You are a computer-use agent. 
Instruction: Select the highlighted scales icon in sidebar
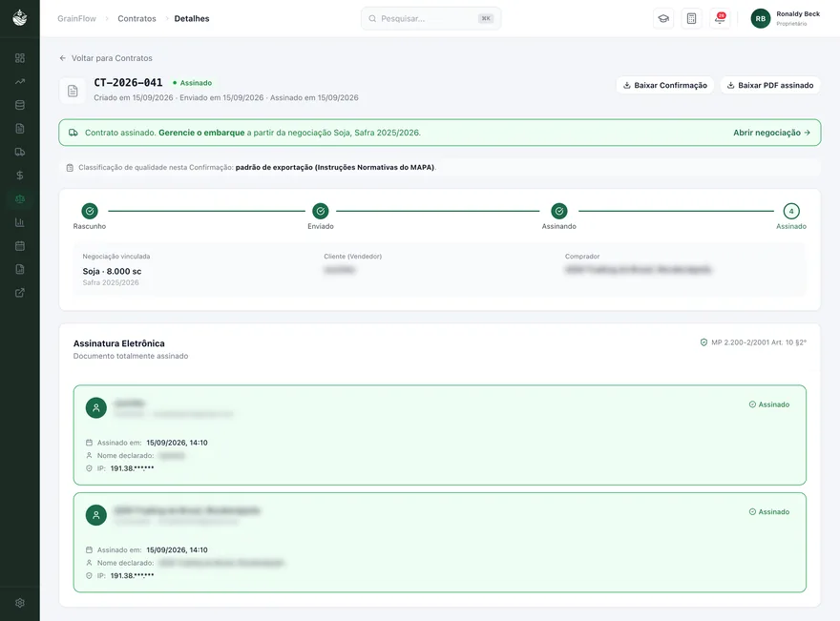tap(20, 199)
